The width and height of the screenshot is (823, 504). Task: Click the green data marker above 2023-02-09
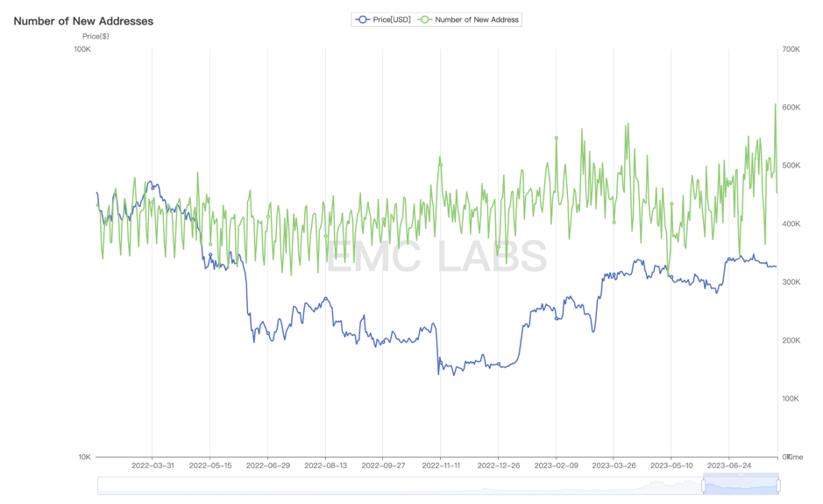pos(557,138)
